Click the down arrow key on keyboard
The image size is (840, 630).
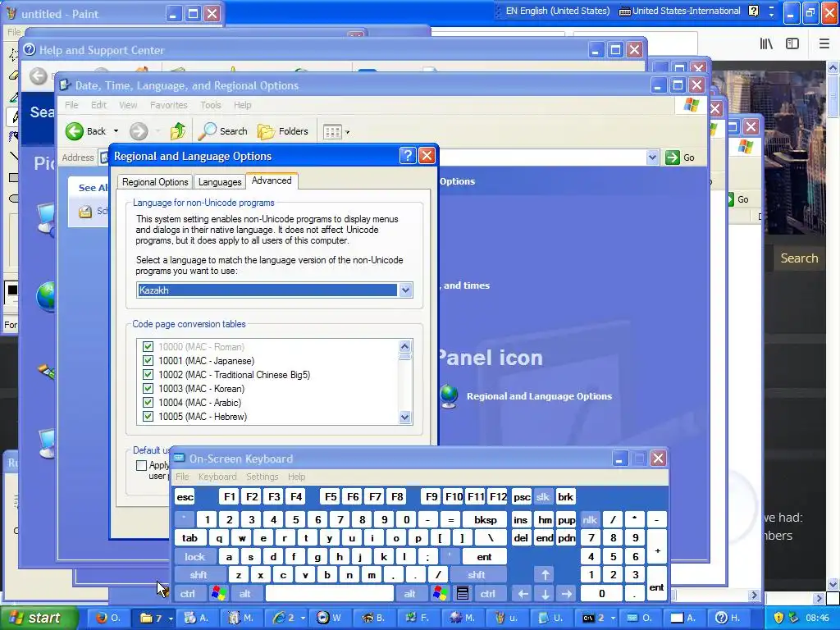click(545, 594)
